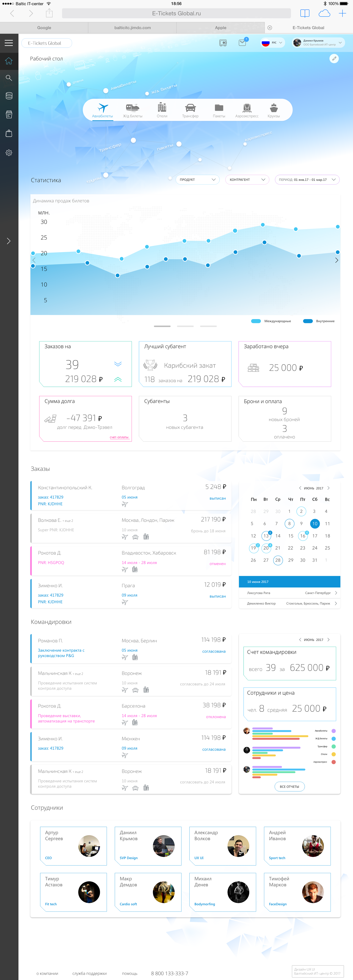The image size is (353, 980).
Task: Collapse orders with down chevron
Action: pos(118,364)
